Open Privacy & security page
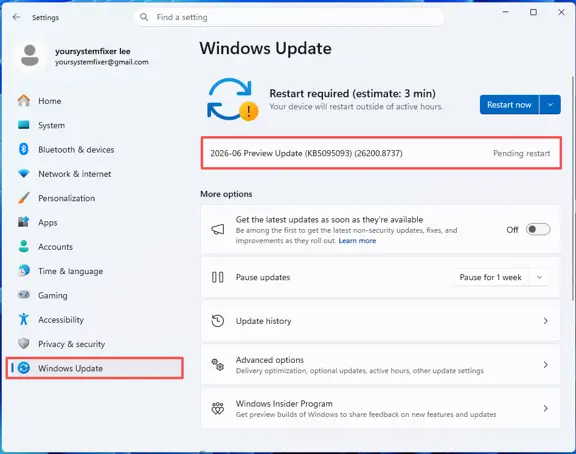The width and height of the screenshot is (576, 454). (x=94, y=343)
